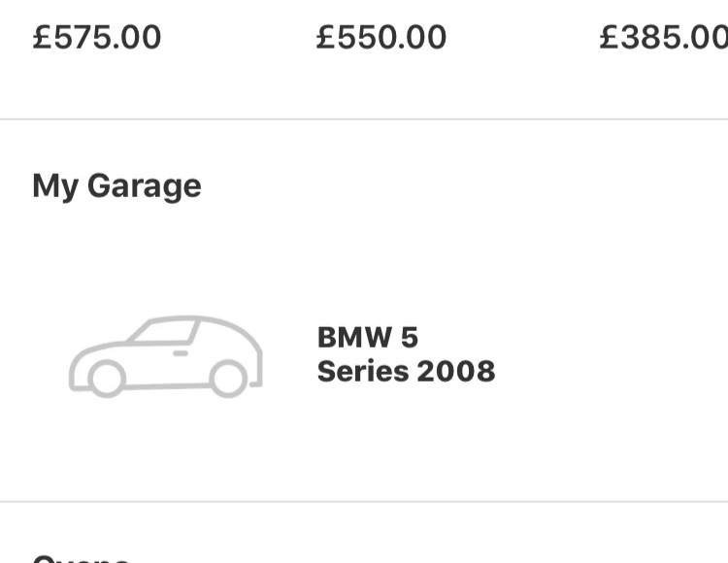This screenshot has width=728, height=563.
Task: Select the BMW 5 Series 2008 vehicle
Action: click(x=364, y=355)
